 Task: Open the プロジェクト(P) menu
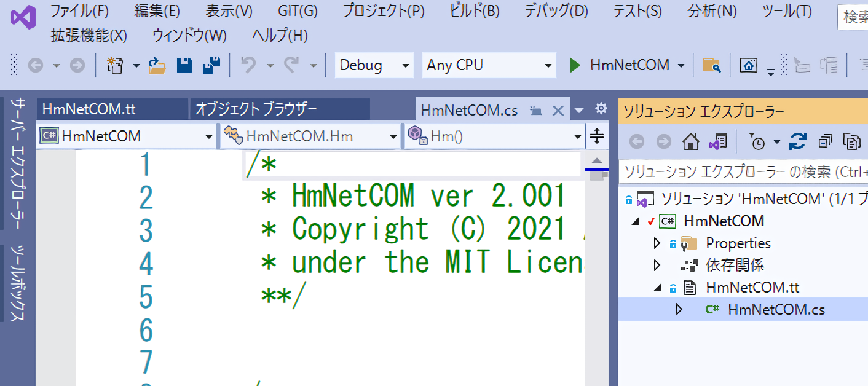[384, 11]
